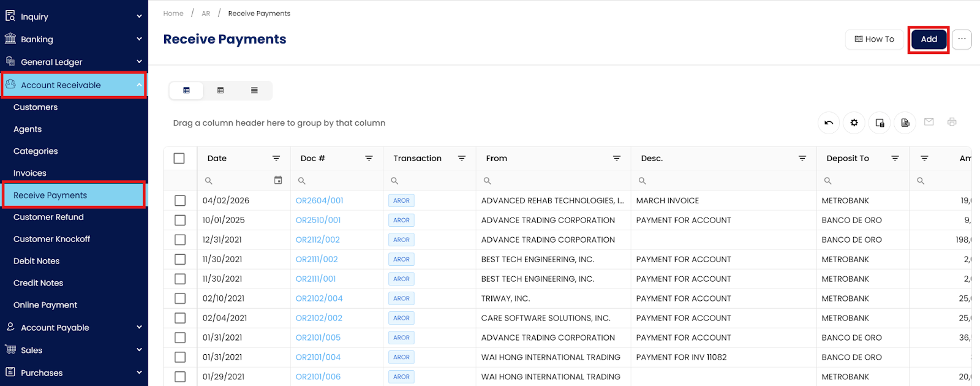Check the row for OR2102/004
The height and width of the screenshot is (386, 980).
click(x=180, y=298)
